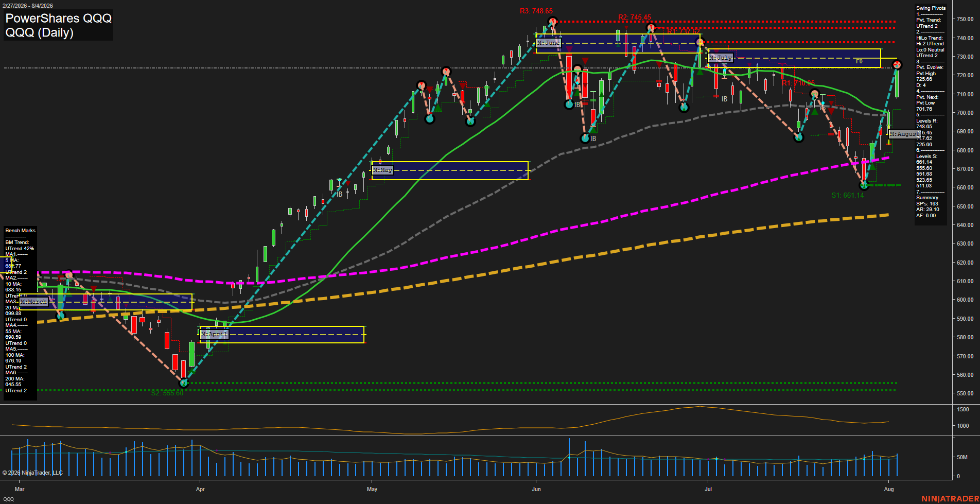This screenshot has width=980, height=504.
Task: Click the F0 label in the July box
Action: (859, 61)
